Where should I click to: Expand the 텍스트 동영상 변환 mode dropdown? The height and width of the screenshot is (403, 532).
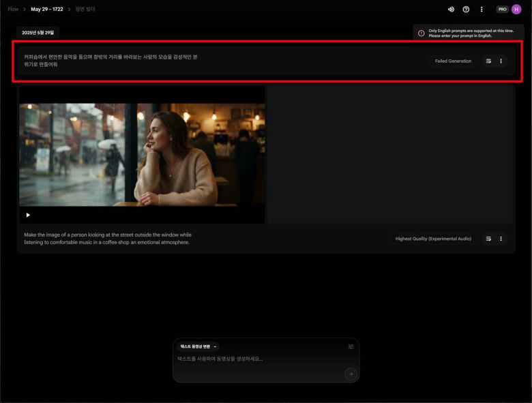tap(198, 346)
